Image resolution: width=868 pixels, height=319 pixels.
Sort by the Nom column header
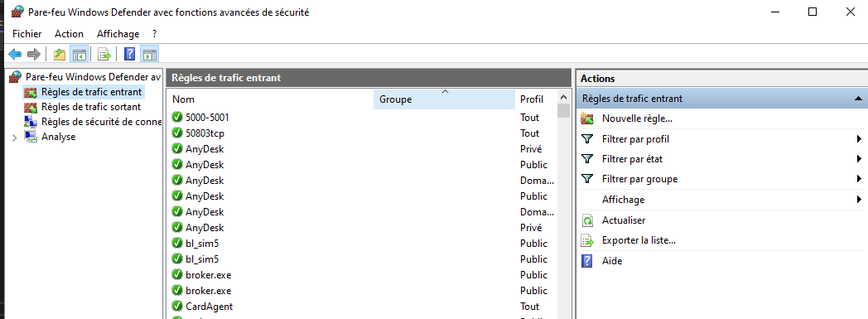270,99
